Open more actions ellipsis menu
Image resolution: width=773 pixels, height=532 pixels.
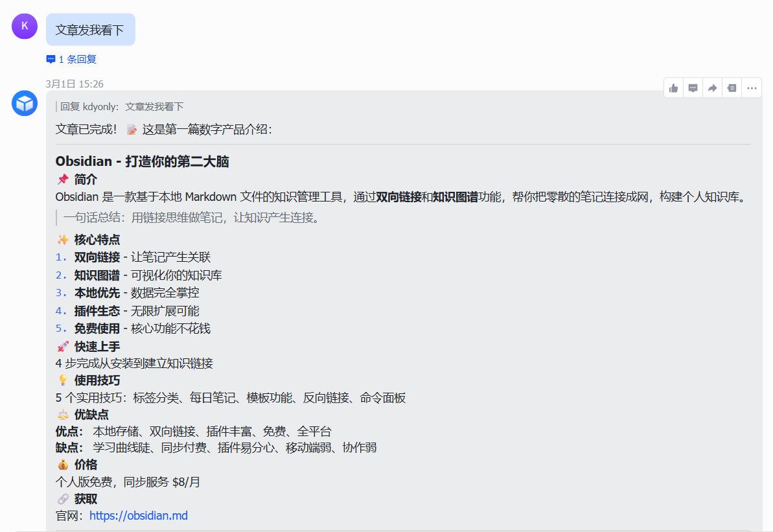coord(752,88)
